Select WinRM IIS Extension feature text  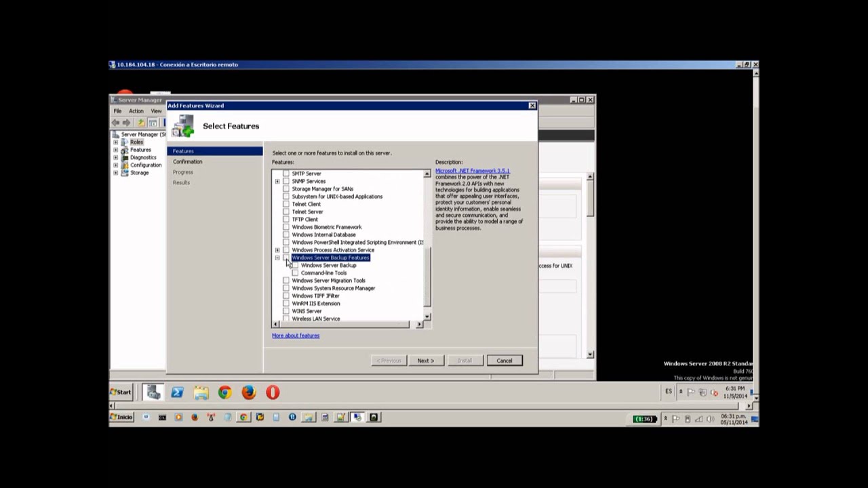coord(316,304)
